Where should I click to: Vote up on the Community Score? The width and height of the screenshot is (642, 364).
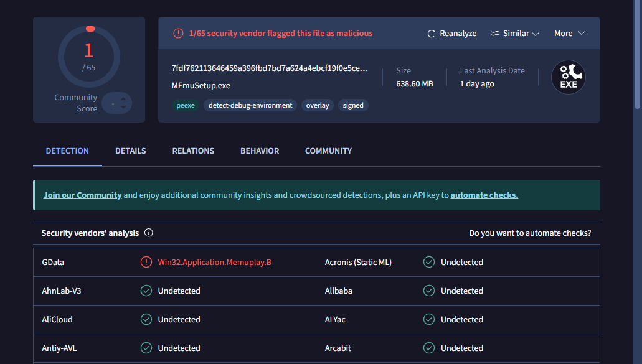[x=123, y=98]
